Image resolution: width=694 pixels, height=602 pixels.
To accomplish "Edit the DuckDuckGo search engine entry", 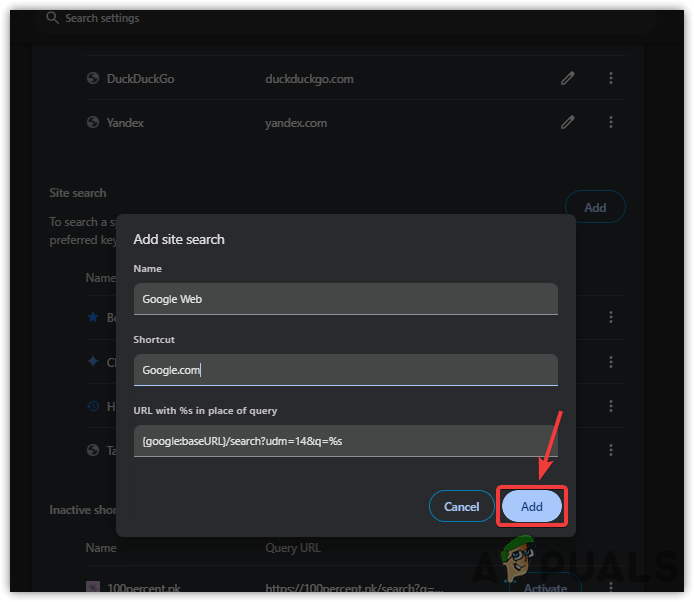I will pyautogui.click(x=568, y=79).
